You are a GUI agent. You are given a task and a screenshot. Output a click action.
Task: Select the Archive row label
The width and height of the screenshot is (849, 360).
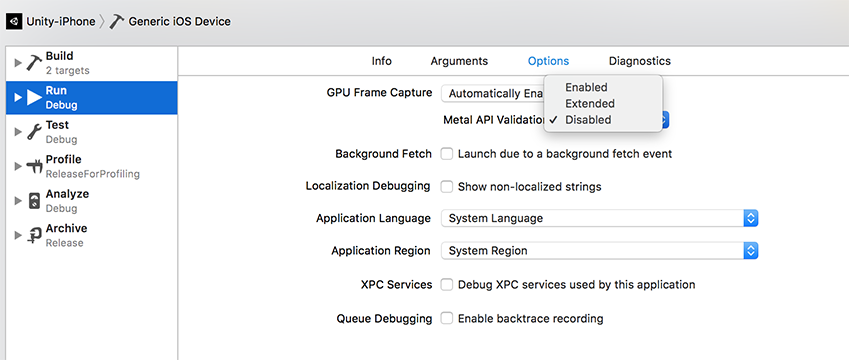66,228
